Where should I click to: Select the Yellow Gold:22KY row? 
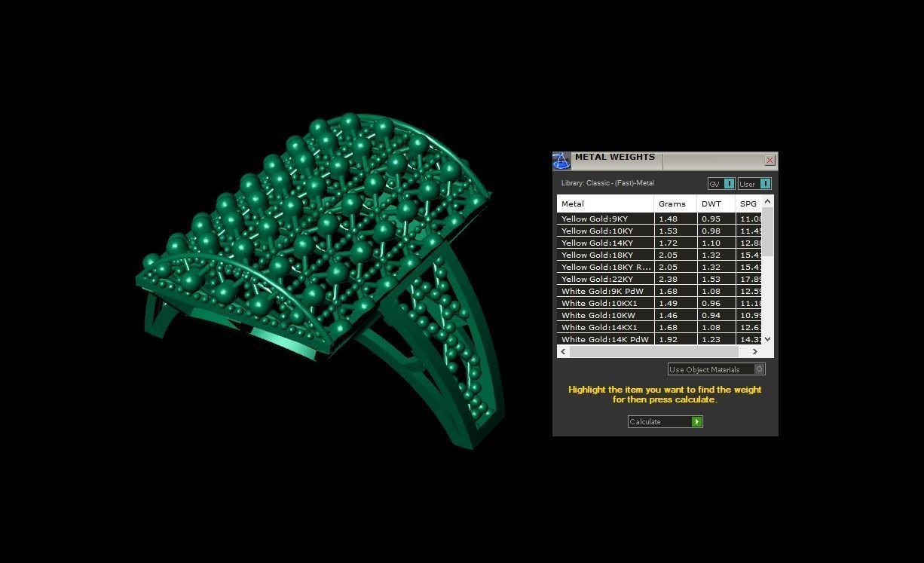(x=659, y=279)
